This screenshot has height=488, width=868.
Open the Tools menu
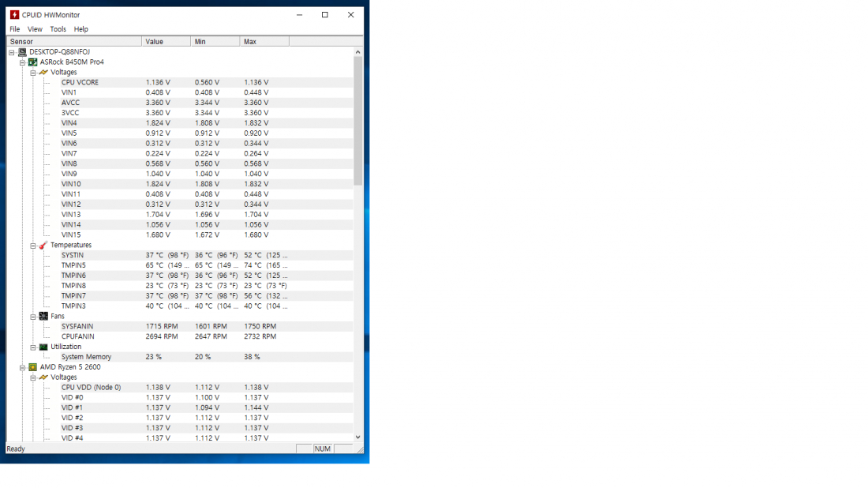click(58, 29)
